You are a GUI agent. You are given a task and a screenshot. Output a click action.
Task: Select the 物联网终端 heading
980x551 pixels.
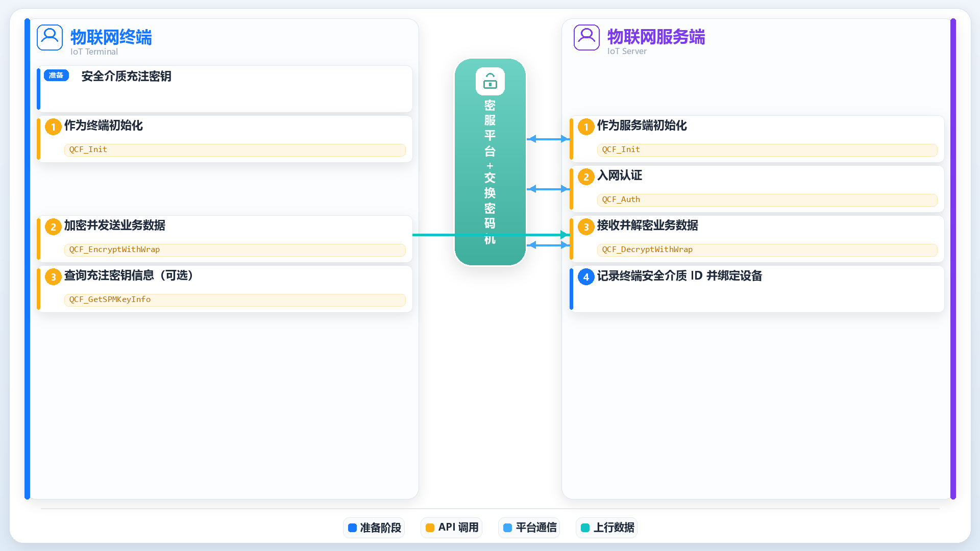111,37
